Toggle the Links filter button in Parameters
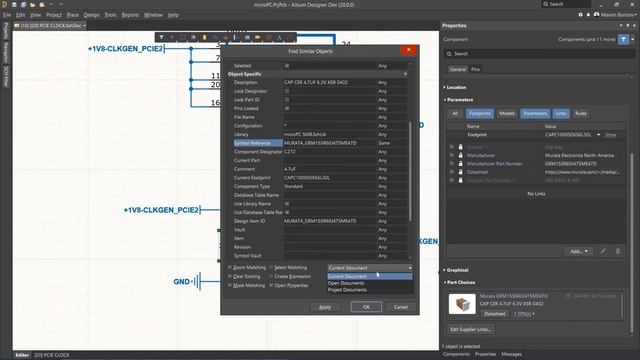Viewport: 640px width, 360px height. [561, 113]
